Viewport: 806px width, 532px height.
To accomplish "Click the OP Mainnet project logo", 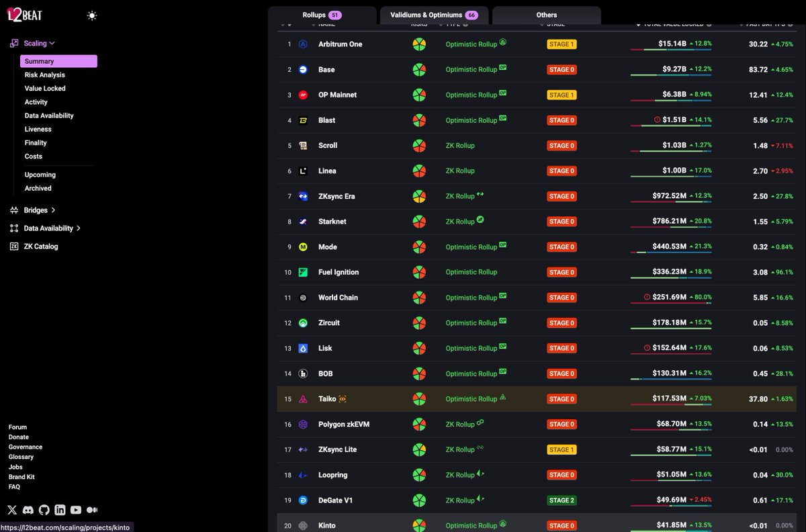I will point(304,95).
